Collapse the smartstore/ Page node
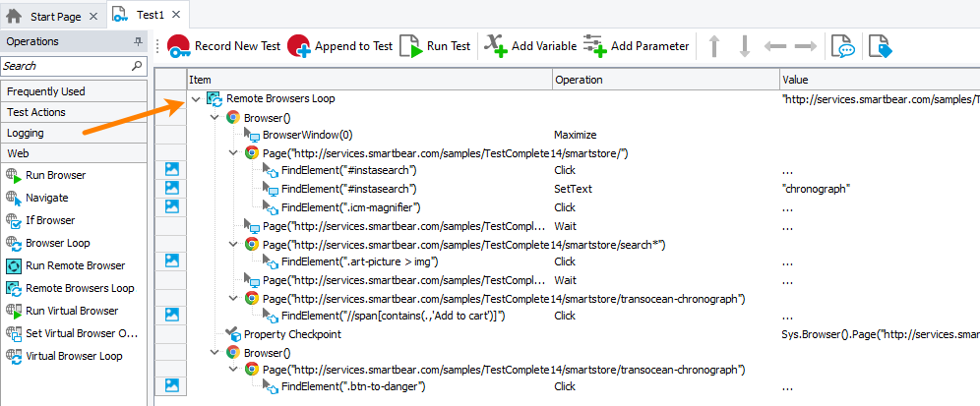 pyautogui.click(x=234, y=153)
